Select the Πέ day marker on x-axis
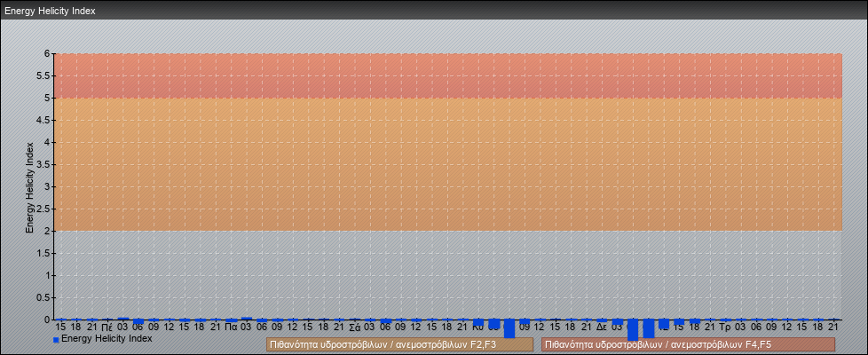Image resolution: width=868 pixels, height=355 pixels. (x=107, y=327)
